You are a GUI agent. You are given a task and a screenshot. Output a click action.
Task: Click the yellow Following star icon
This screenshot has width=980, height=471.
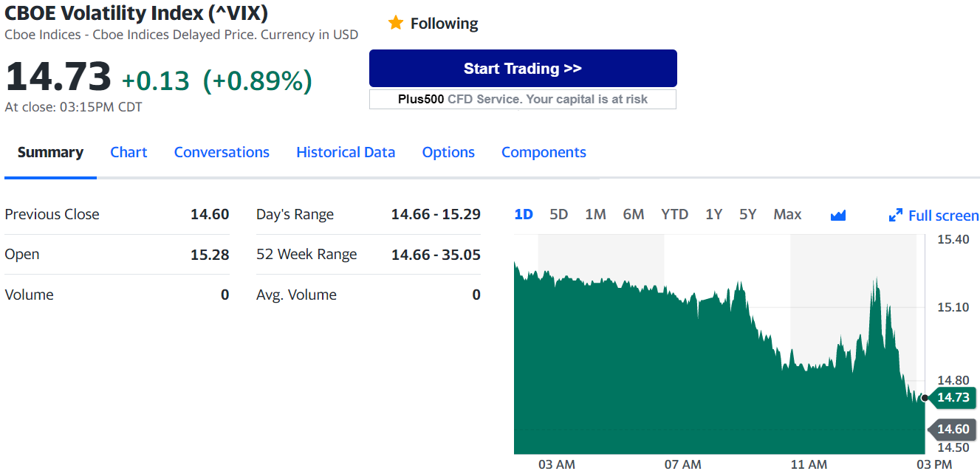click(396, 23)
